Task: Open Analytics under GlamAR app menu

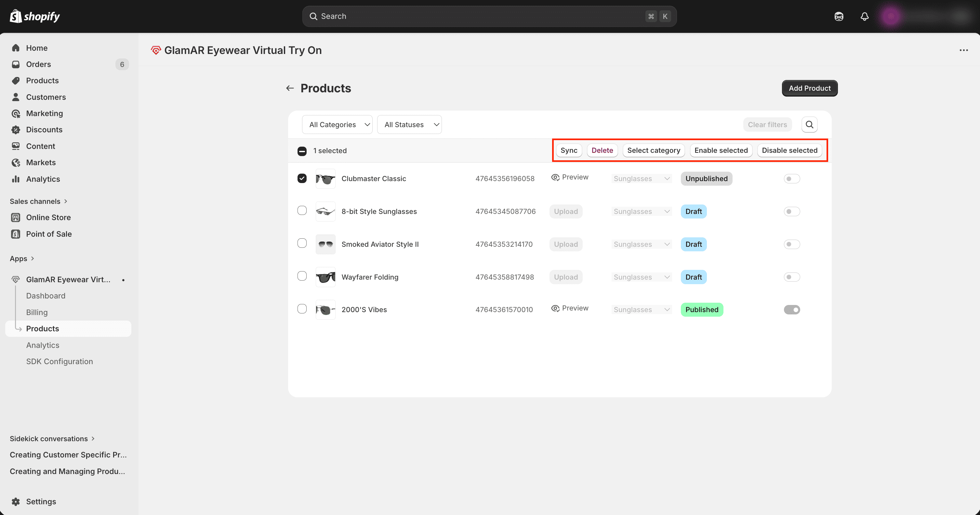Action: point(43,345)
